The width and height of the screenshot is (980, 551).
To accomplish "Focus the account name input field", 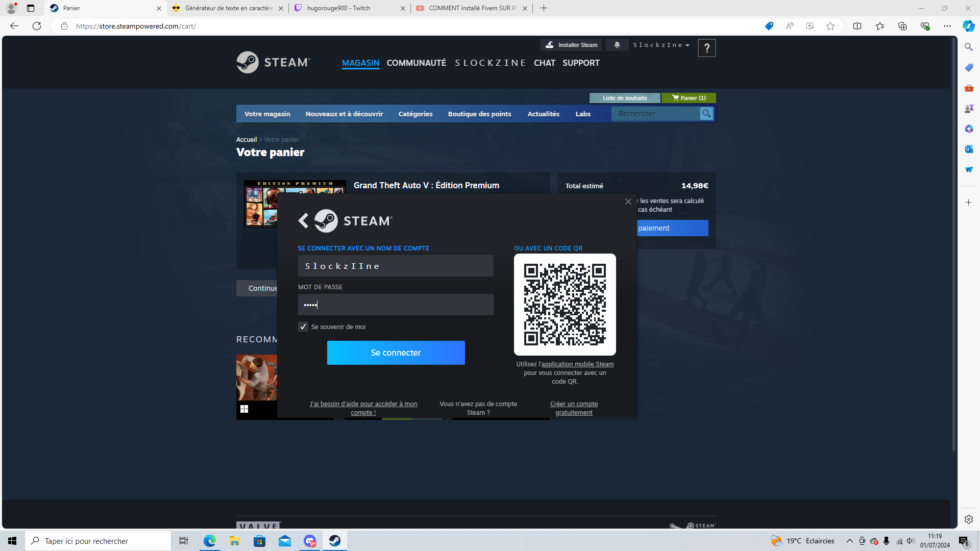I will click(396, 266).
